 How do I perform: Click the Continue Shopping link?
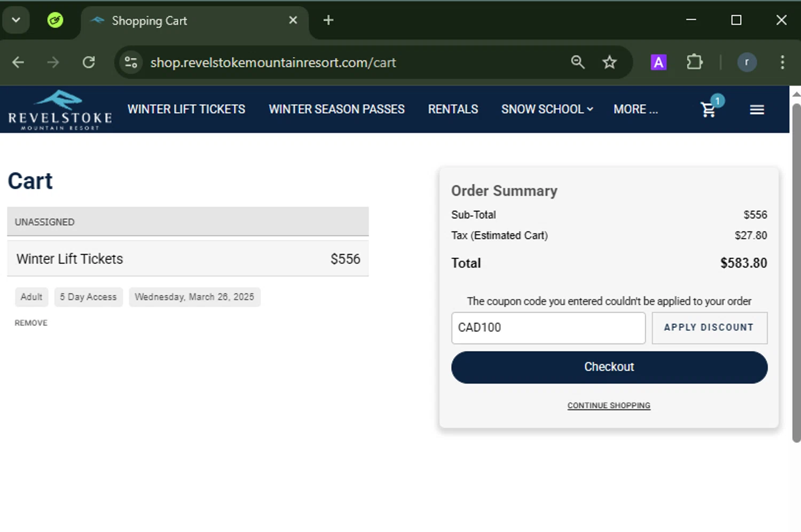[609, 405]
